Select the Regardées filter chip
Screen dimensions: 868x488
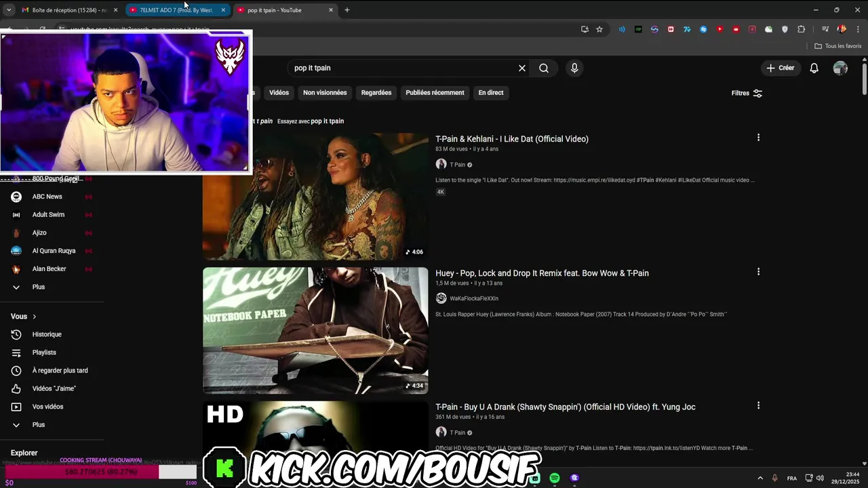point(376,93)
